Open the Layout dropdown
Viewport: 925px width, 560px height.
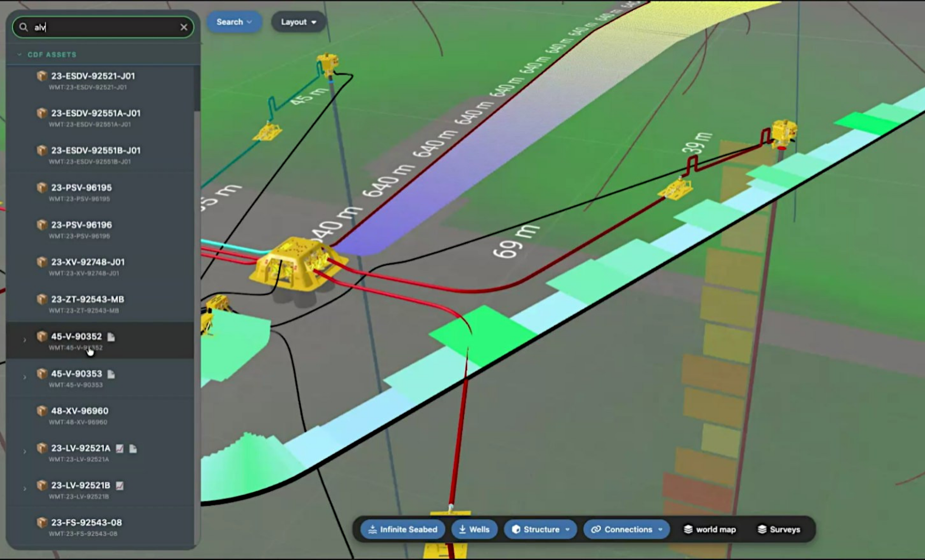pyautogui.click(x=298, y=22)
